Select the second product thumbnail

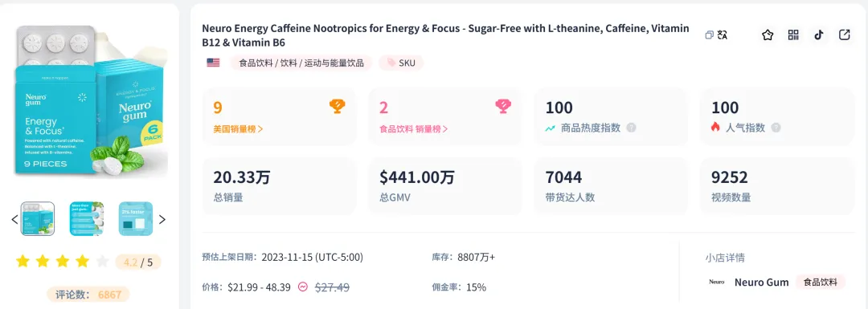pos(87,219)
